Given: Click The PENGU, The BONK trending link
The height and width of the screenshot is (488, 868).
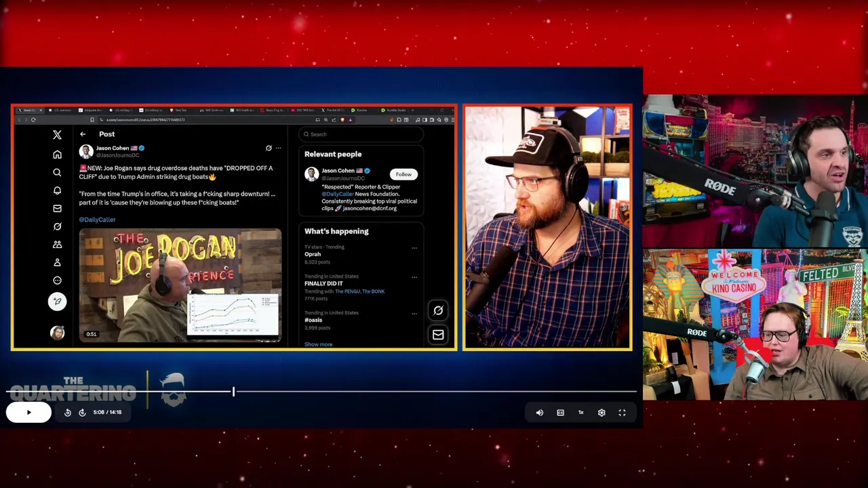Looking at the screenshot, I should click(359, 291).
